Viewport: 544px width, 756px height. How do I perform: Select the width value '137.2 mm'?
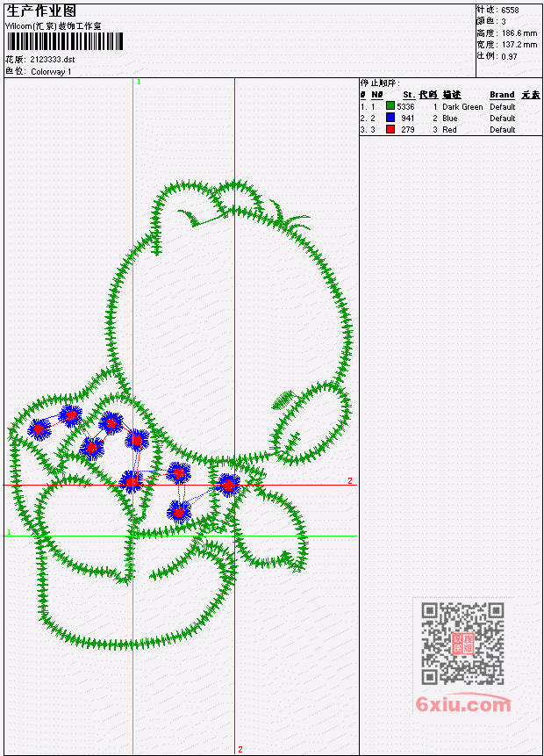click(x=519, y=45)
